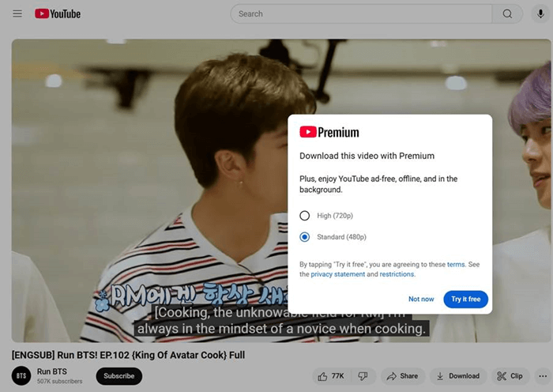Start voice search with microphone icon
The image size is (553, 392).
point(540,13)
